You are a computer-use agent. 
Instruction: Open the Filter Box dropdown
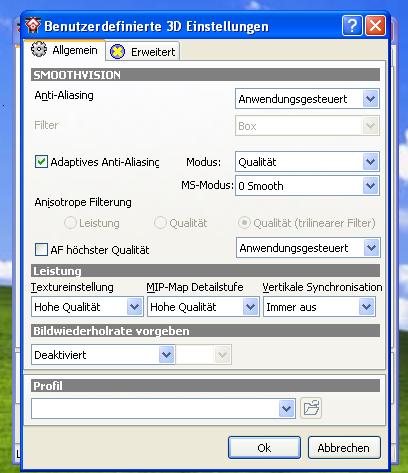(x=307, y=126)
